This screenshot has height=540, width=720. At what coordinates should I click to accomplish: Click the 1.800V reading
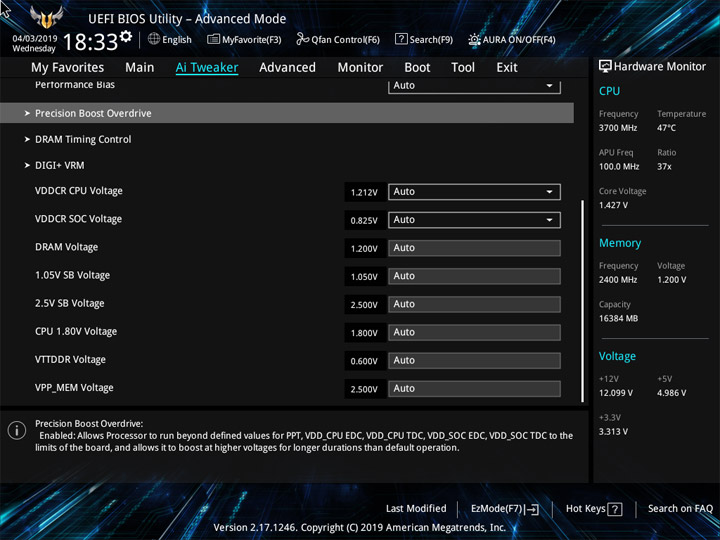[364, 333]
